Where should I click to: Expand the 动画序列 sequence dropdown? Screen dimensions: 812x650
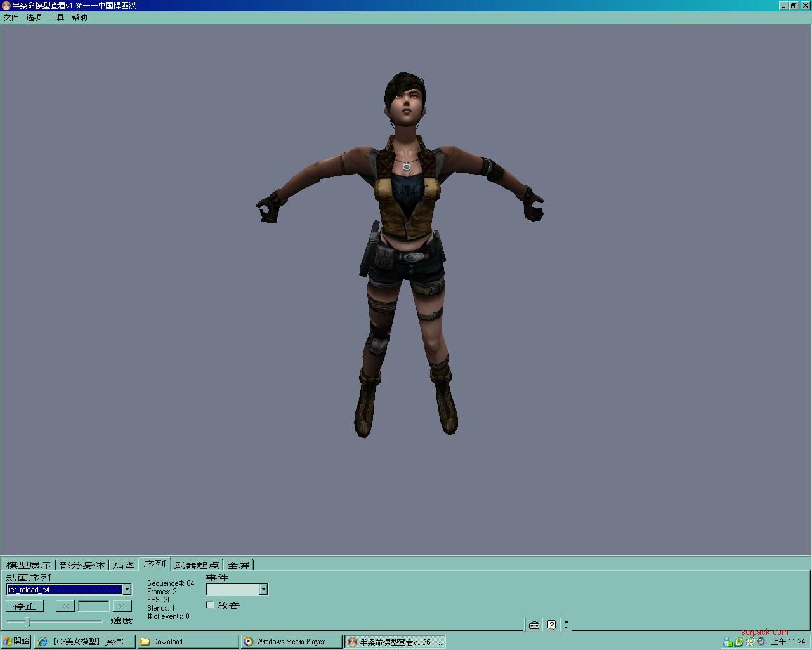127,590
